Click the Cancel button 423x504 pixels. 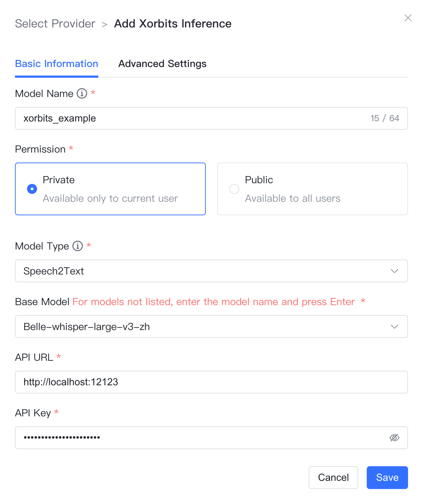click(x=333, y=478)
